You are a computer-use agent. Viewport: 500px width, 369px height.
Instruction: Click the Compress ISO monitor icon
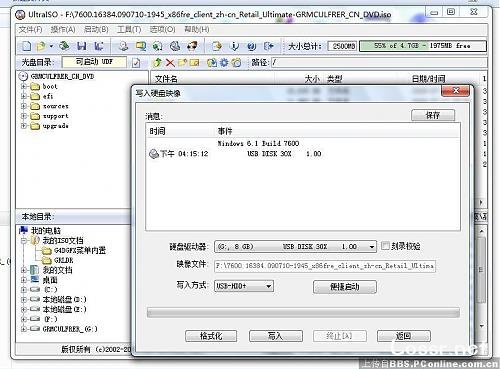[x=141, y=46]
